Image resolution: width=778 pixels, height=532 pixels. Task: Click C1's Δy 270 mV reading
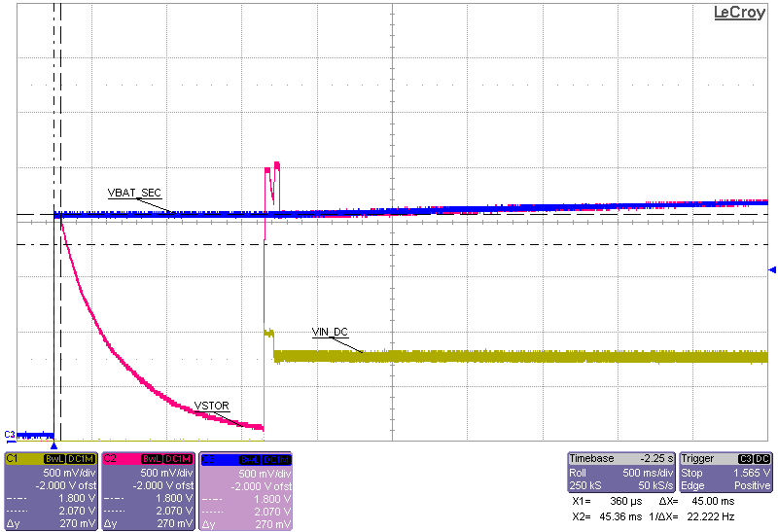point(78,523)
